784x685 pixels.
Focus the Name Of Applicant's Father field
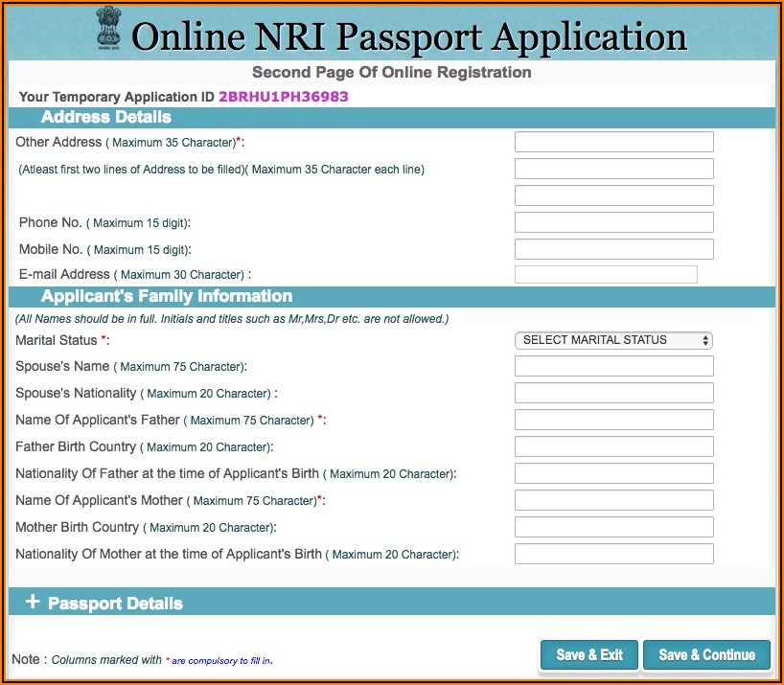tap(613, 420)
